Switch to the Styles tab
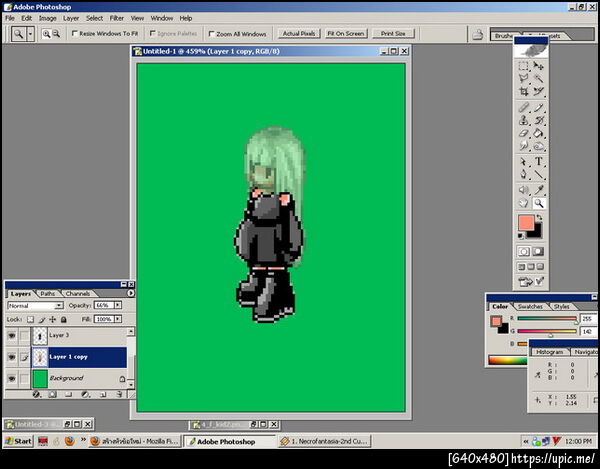600x469 pixels. click(x=561, y=306)
